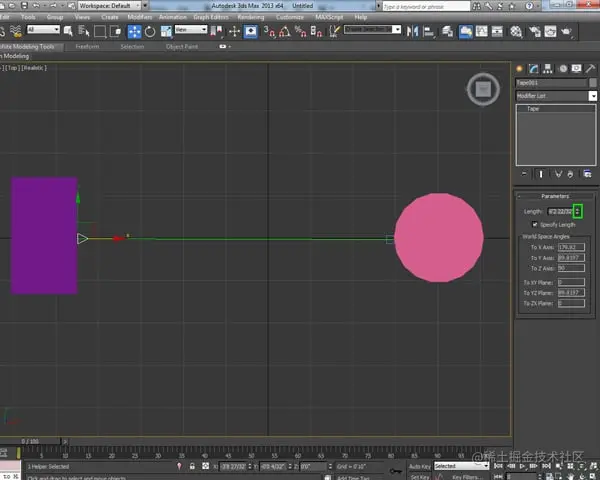Open the Manage Layers dialog

(x=448, y=31)
